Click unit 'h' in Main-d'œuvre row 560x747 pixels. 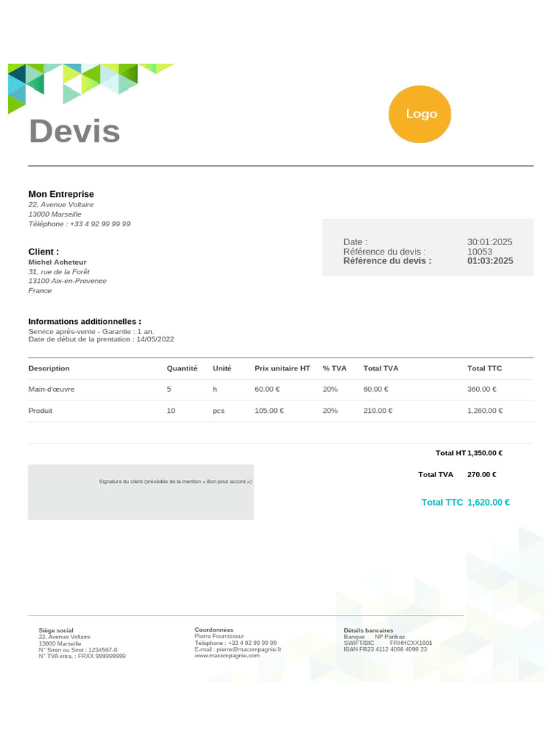tap(215, 390)
